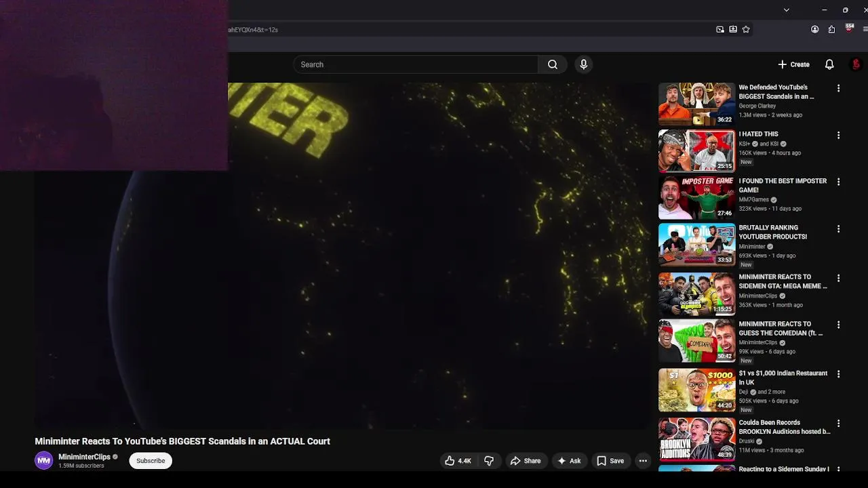Open options for 'BRUTALLY RANKING YOUTUBER PRODUCTS' video
868x488 pixels.
pyautogui.click(x=838, y=229)
